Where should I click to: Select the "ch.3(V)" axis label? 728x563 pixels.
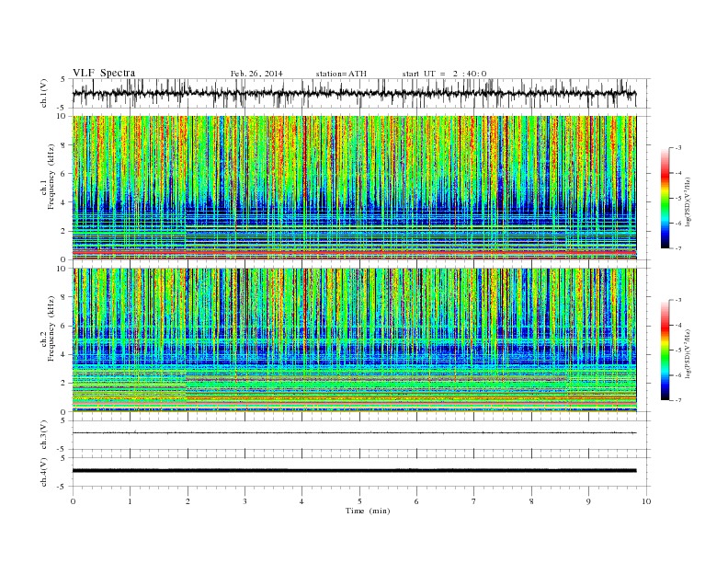click(44, 435)
